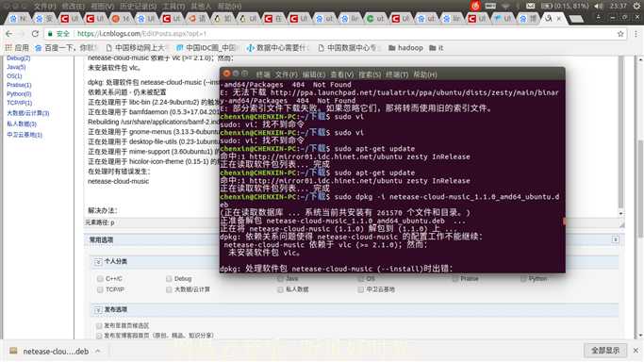Open 工具(T) menu in the top panel
Screen dimensions: 644x362
point(173,7)
